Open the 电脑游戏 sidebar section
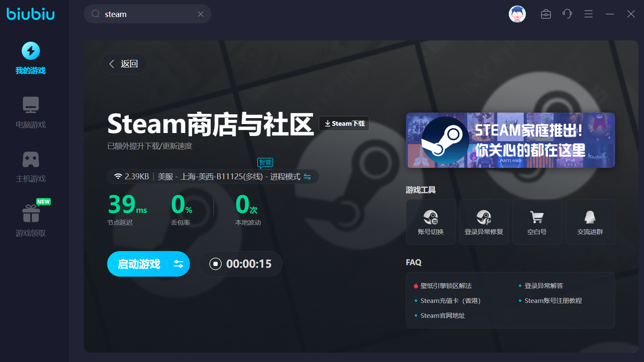 (x=31, y=113)
